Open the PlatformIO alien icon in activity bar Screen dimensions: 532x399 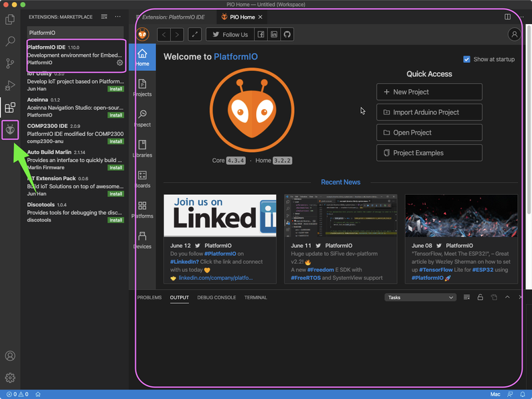point(10,129)
